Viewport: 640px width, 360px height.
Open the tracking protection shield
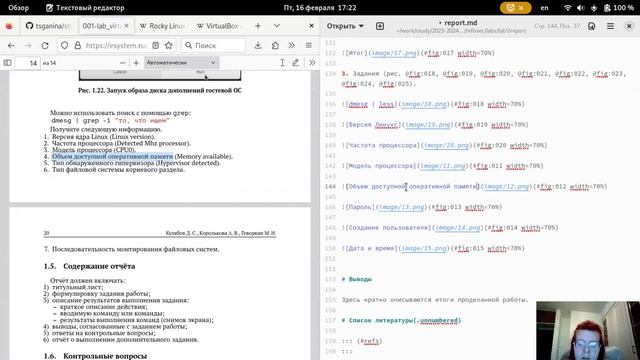64,45
